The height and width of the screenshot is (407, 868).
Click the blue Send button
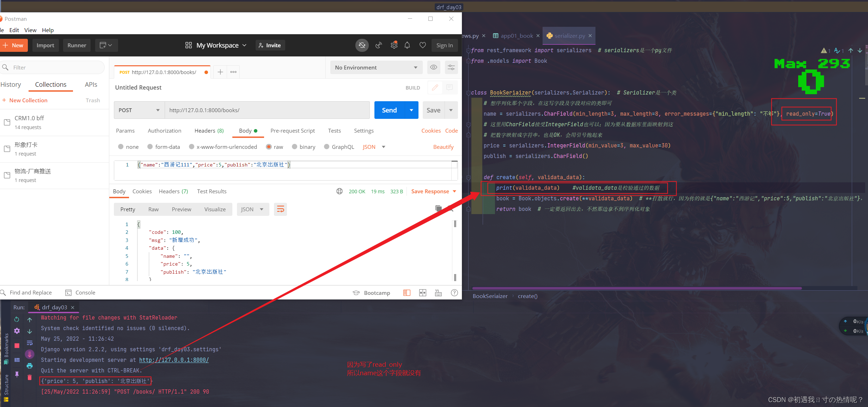389,110
